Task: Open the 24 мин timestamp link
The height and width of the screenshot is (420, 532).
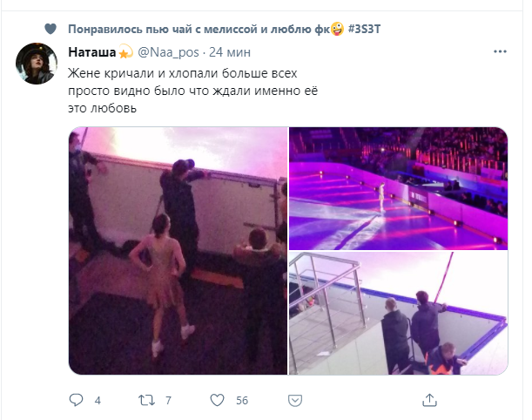Action: click(230, 52)
